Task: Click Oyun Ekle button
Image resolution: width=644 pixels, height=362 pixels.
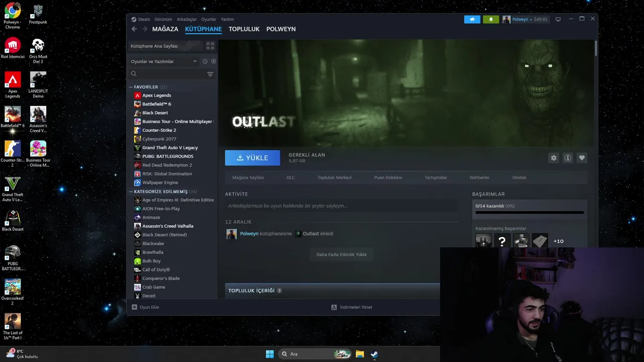Action: pos(145,307)
